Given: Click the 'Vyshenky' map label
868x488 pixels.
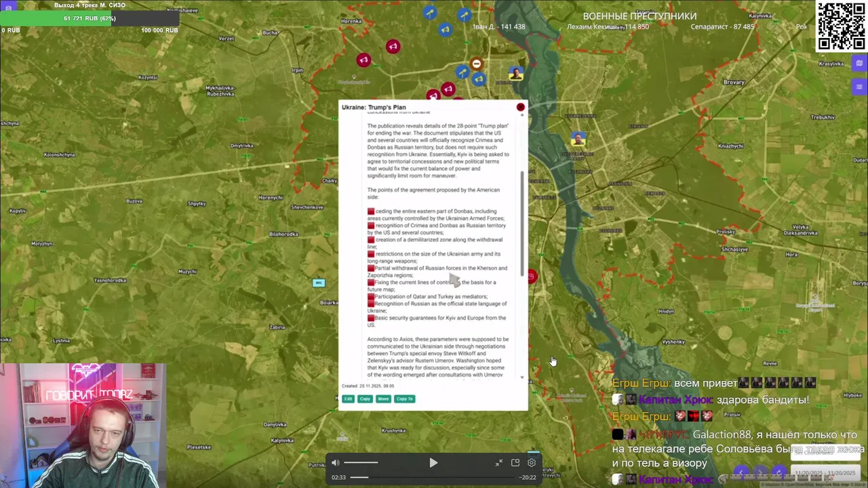Looking at the screenshot, I should pyautogui.click(x=673, y=342).
